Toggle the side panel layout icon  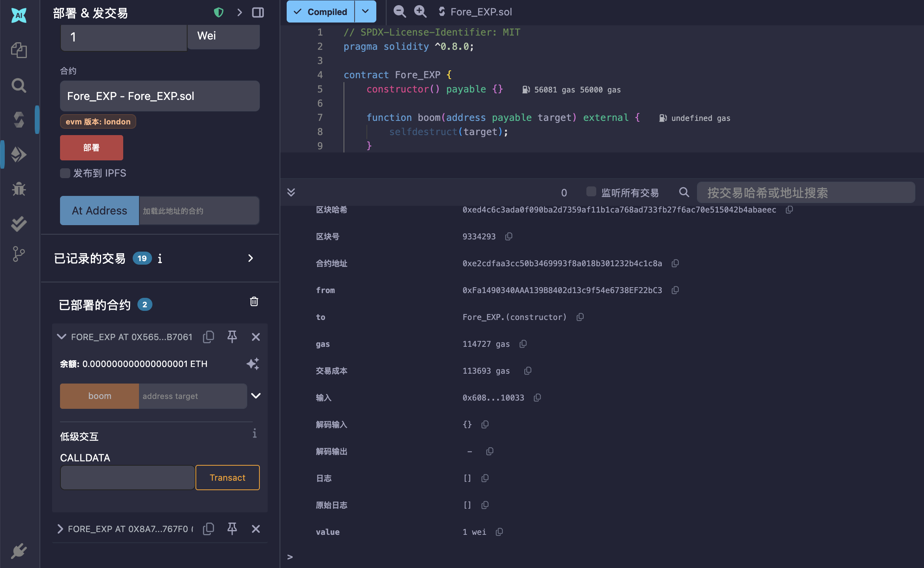258,13
